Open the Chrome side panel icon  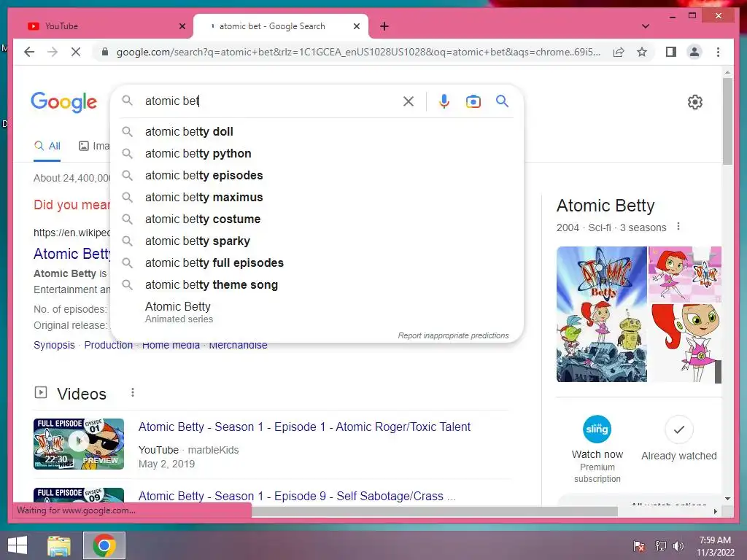671,52
